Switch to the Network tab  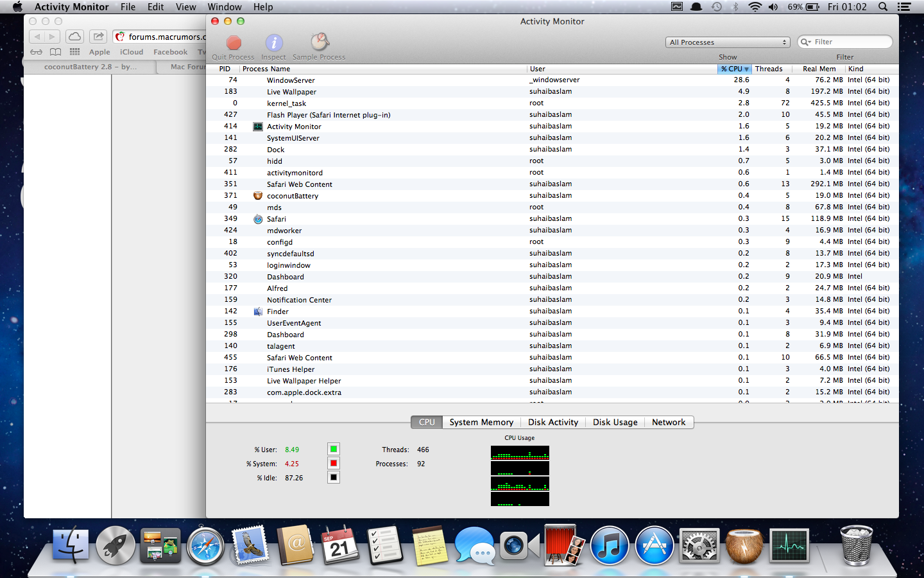pyautogui.click(x=669, y=422)
